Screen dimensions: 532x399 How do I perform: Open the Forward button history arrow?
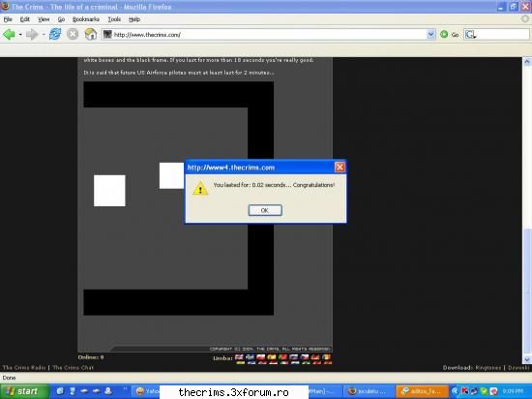tap(44, 35)
